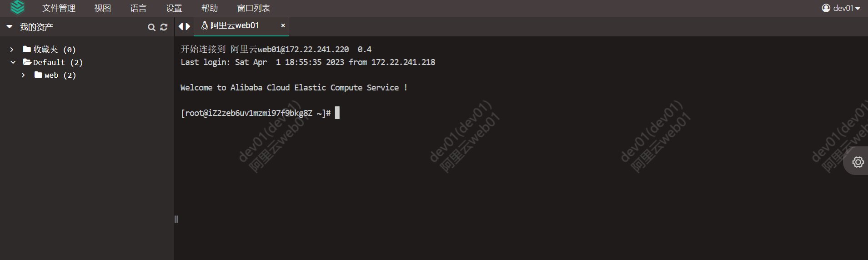The width and height of the screenshot is (868, 260).
Task: Expand the web folder node
Action: pos(23,75)
